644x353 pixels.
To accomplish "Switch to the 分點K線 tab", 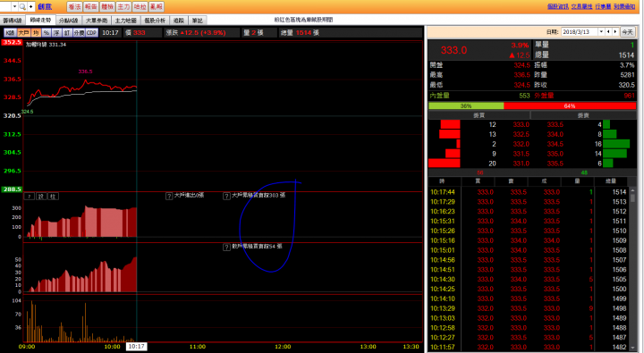I will click(x=68, y=21).
